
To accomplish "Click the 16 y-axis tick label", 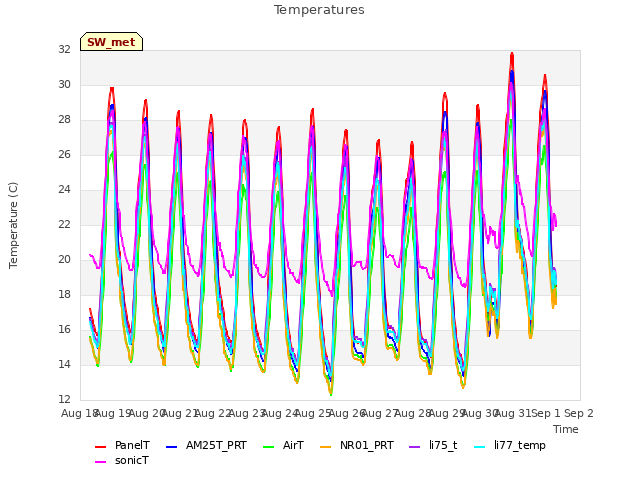I will click(x=64, y=329).
